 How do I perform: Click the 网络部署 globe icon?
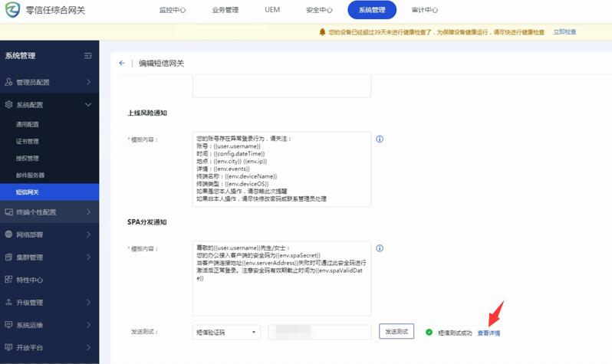(9, 234)
